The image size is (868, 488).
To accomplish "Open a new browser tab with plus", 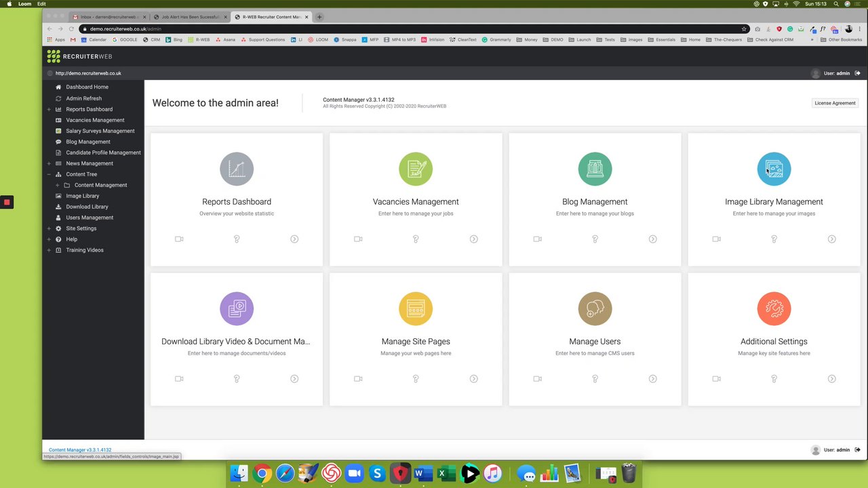I will click(x=319, y=17).
